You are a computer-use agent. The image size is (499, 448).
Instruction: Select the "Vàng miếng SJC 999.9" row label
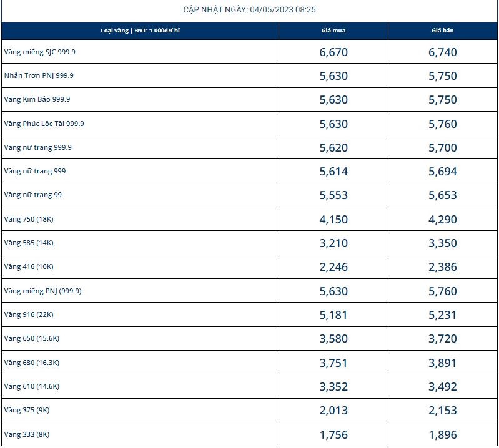point(39,52)
